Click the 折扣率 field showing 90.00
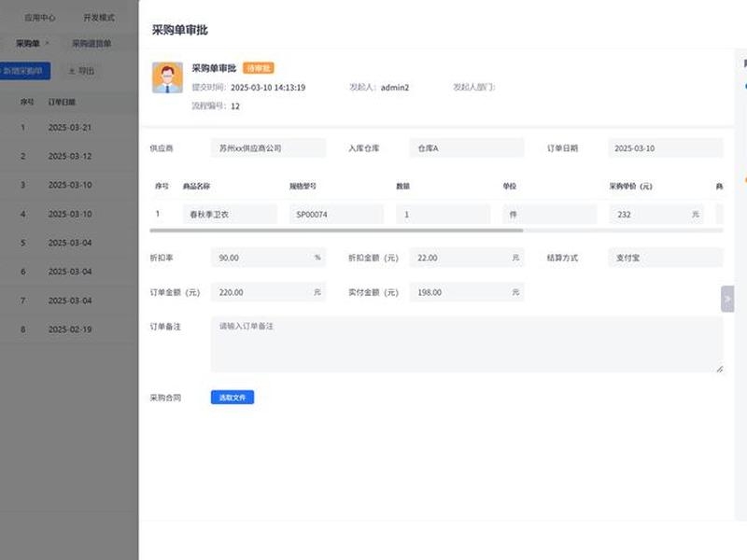 click(269, 258)
